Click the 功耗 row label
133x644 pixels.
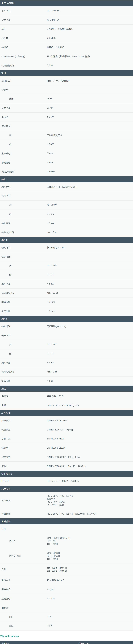pos(4,29)
